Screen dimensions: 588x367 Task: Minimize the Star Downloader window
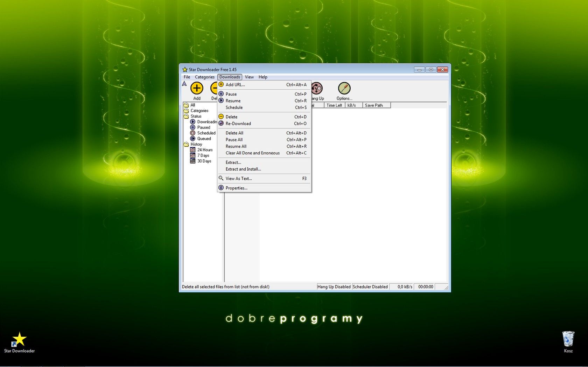point(419,70)
